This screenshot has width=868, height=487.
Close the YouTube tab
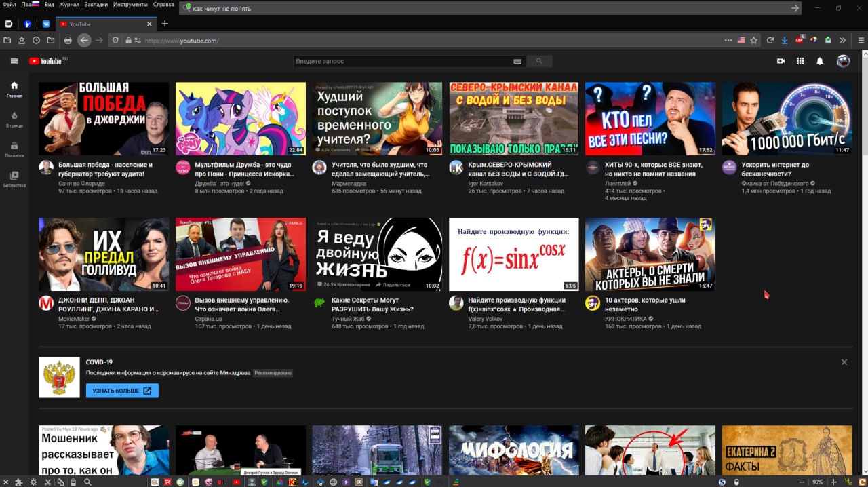(x=150, y=24)
